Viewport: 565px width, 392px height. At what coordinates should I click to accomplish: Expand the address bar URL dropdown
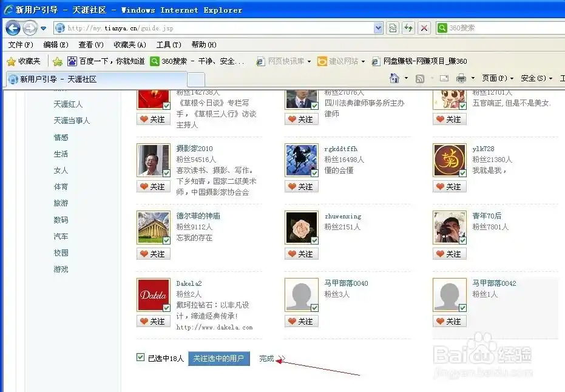[x=378, y=28]
